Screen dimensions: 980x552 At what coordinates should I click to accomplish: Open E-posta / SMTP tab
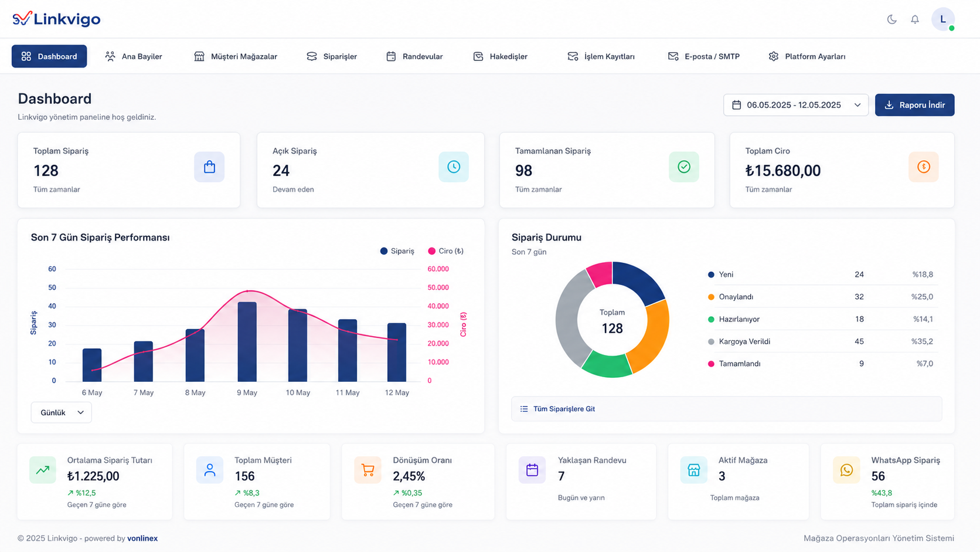[x=704, y=56]
